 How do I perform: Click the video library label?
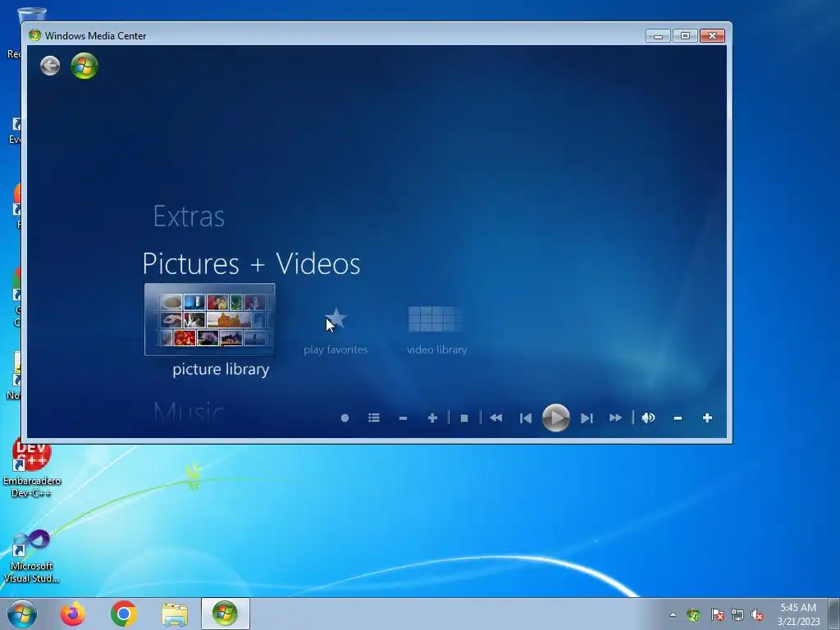pos(436,349)
